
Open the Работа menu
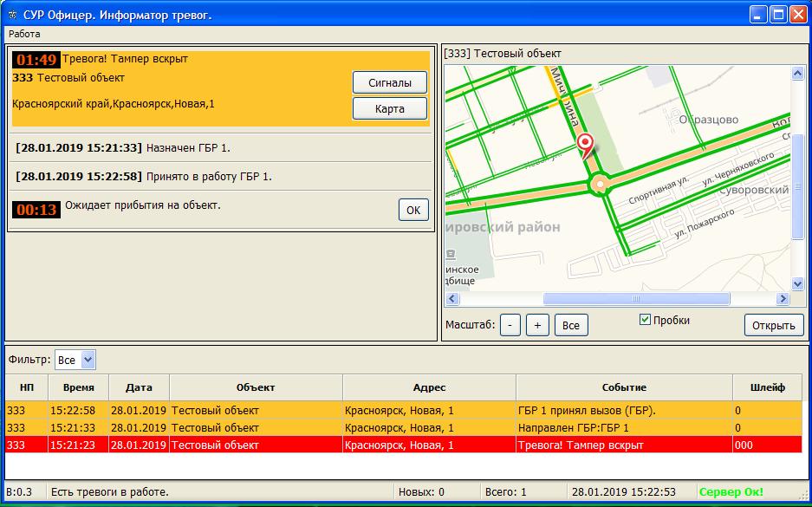point(24,34)
